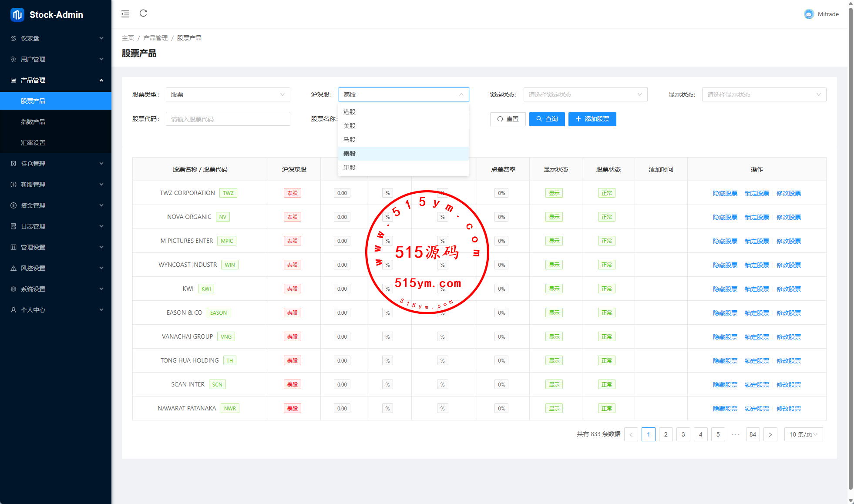Click the Stock-Admin logo icon
The height and width of the screenshot is (504, 854).
(x=17, y=15)
